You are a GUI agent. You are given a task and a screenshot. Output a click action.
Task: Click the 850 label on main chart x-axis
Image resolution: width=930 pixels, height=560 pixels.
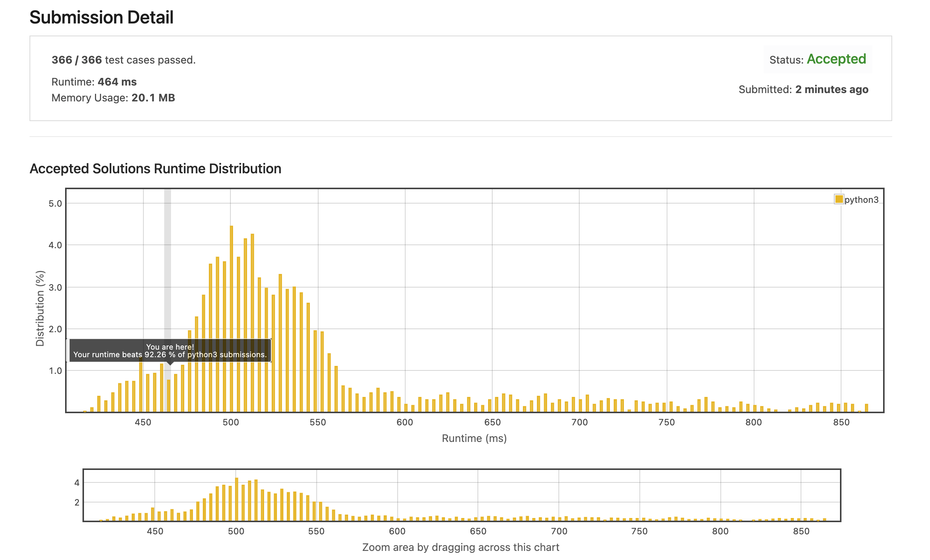pyautogui.click(x=841, y=422)
